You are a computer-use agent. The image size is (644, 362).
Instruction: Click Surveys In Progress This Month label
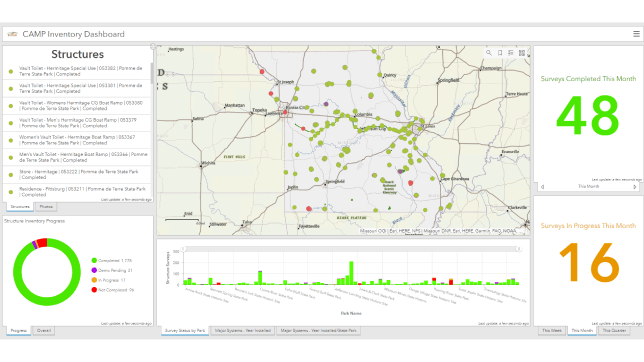click(588, 226)
